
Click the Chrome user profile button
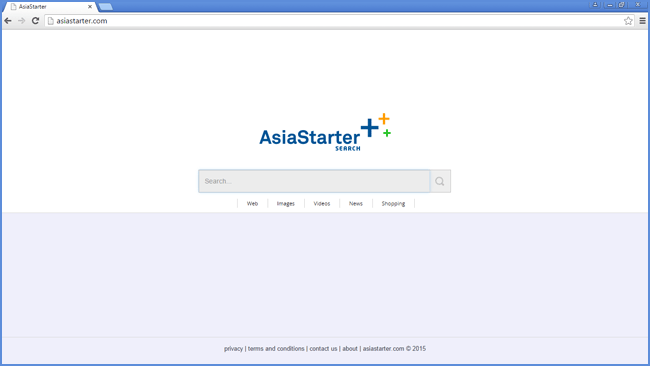(x=595, y=5)
